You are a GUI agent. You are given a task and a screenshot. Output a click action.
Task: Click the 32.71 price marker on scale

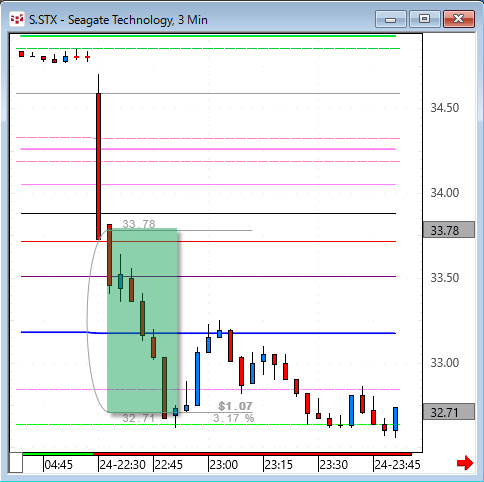(x=449, y=412)
